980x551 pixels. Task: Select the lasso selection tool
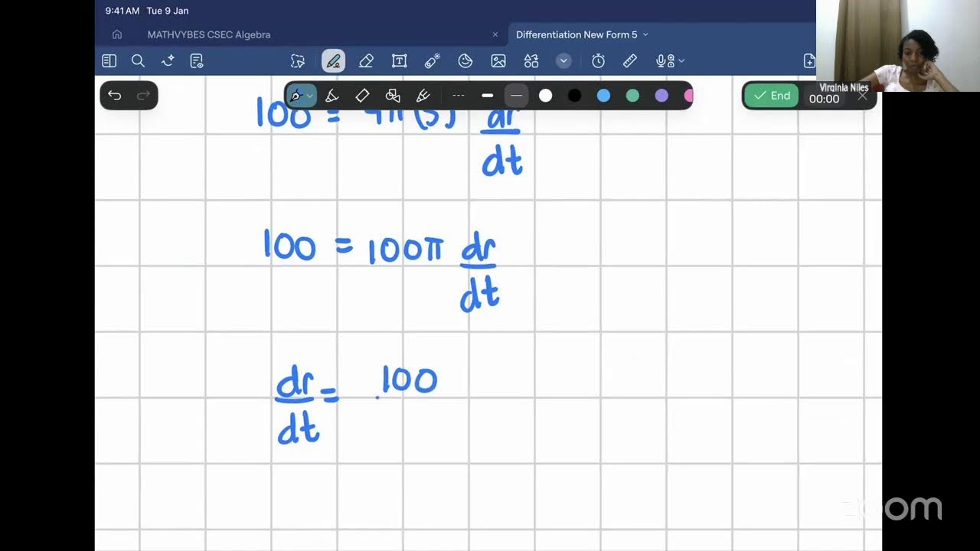pos(298,61)
